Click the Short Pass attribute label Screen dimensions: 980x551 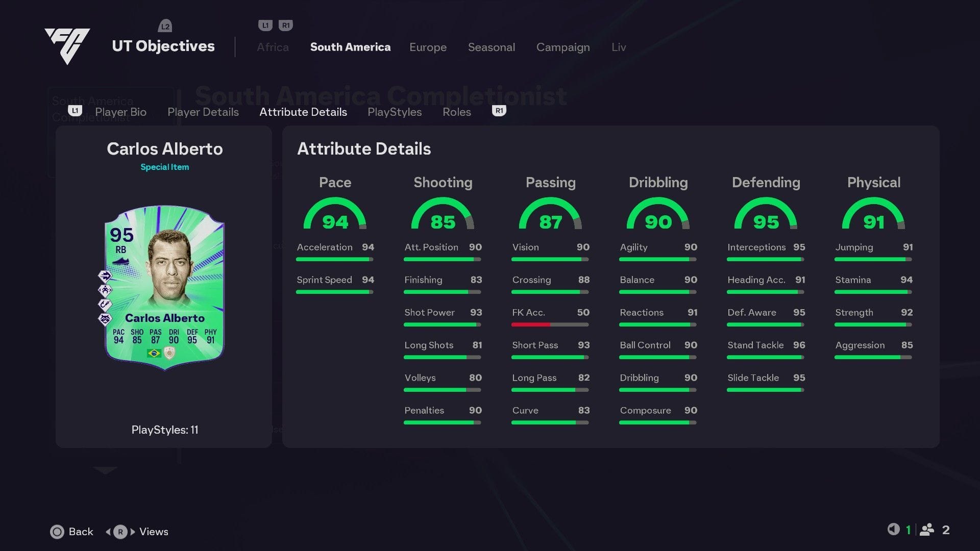pyautogui.click(x=535, y=345)
